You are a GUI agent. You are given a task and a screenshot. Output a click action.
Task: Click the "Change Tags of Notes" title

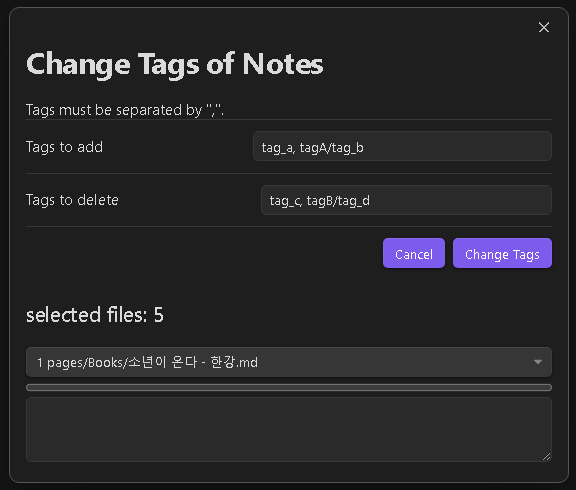(175, 64)
